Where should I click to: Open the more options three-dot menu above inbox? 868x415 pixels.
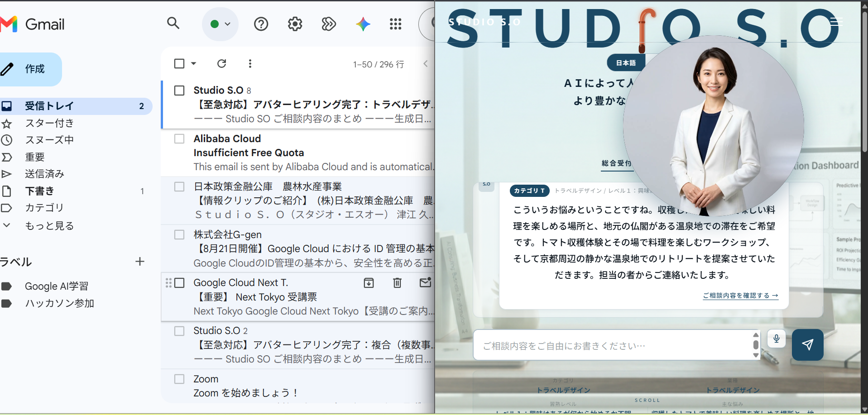tap(250, 64)
